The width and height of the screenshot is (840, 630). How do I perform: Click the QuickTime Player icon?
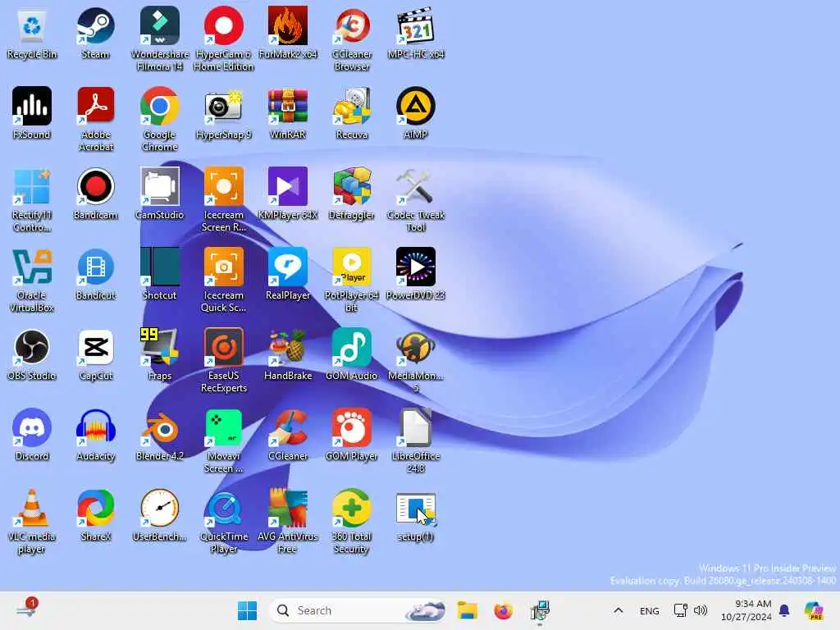[x=223, y=522]
